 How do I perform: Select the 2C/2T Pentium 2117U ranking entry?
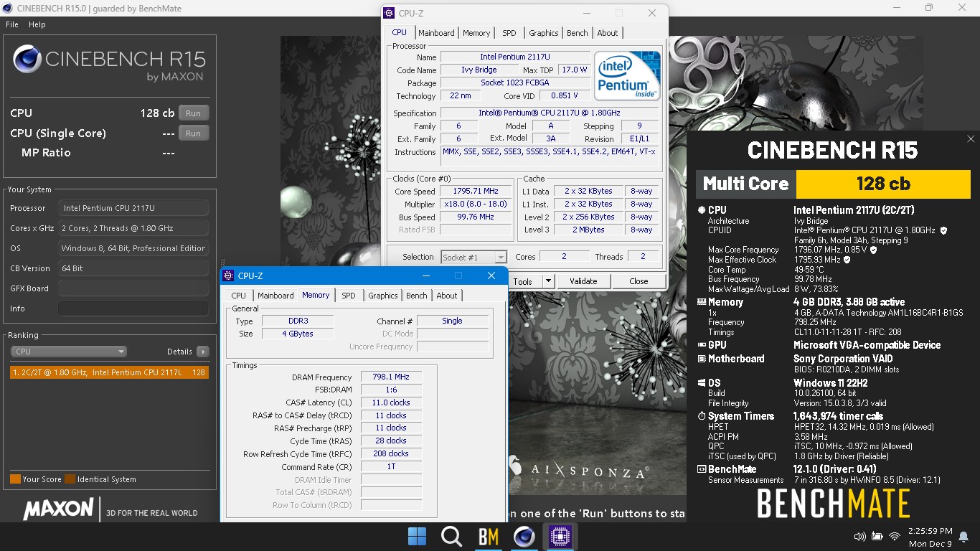(x=109, y=372)
